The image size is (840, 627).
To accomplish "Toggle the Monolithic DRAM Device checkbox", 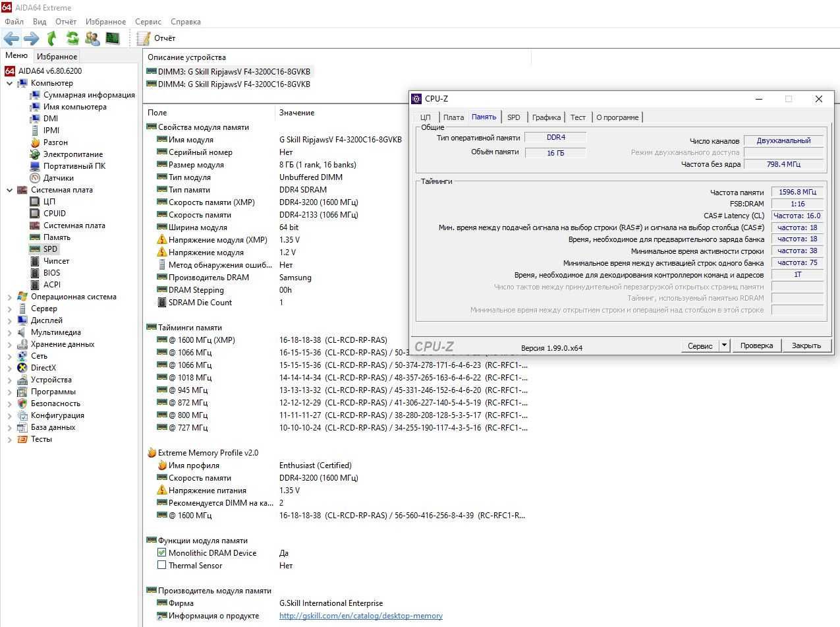I will click(161, 553).
